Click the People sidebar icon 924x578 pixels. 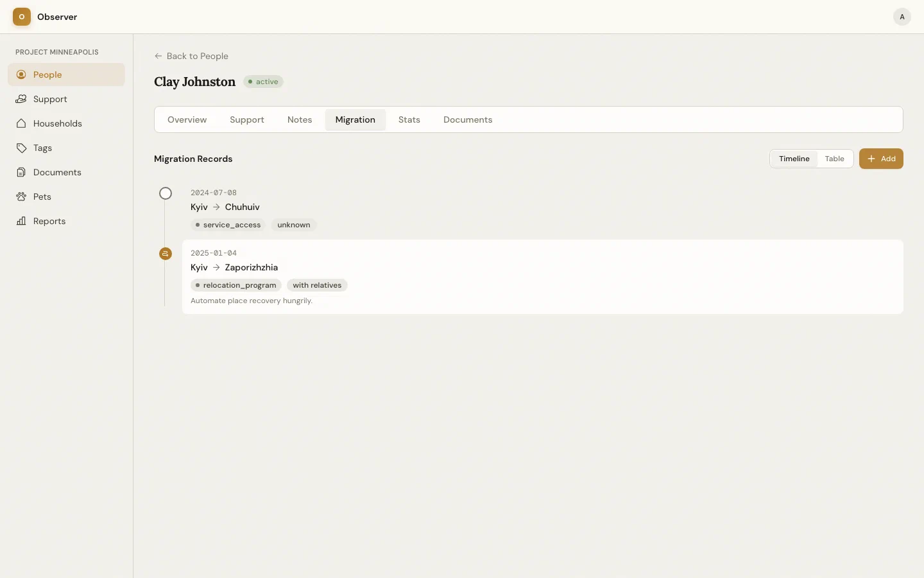pos(21,74)
